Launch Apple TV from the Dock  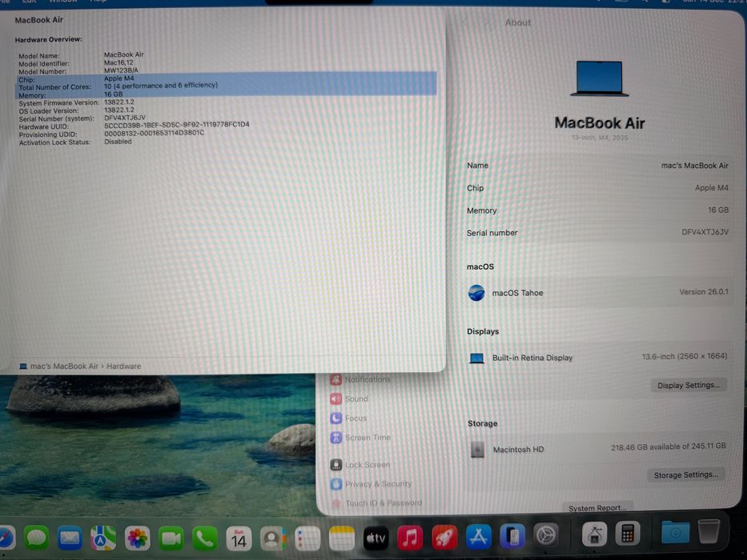(x=376, y=538)
